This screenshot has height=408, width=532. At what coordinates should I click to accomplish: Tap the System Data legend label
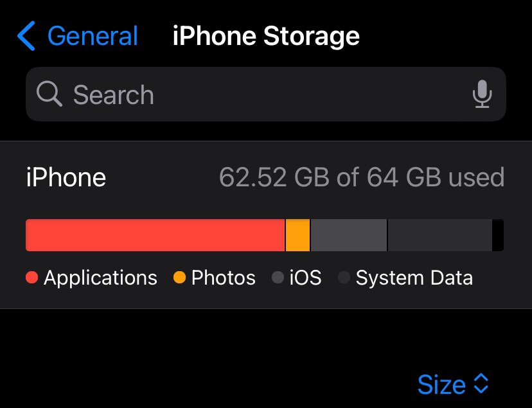pyautogui.click(x=414, y=278)
